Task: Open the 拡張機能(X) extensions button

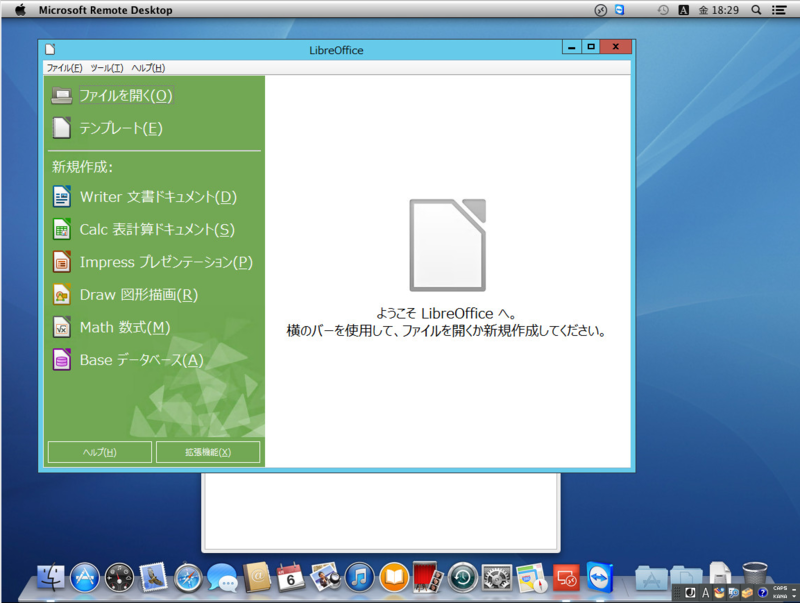Action: 208,452
